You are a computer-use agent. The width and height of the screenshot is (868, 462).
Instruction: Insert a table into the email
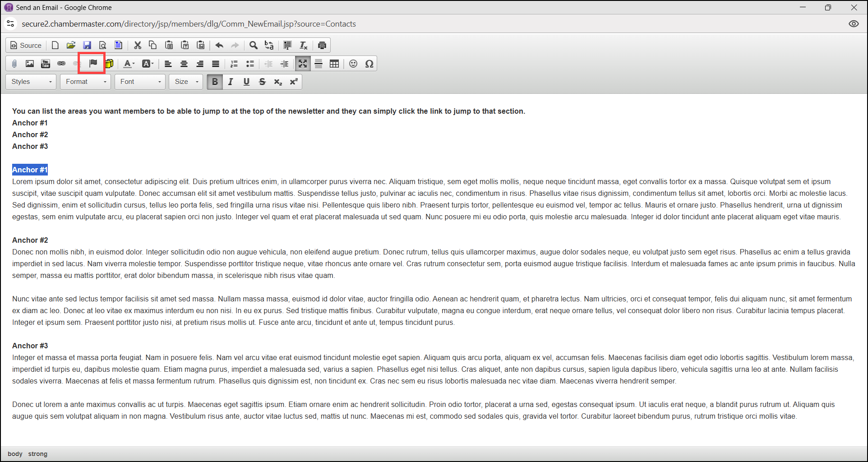coord(334,64)
